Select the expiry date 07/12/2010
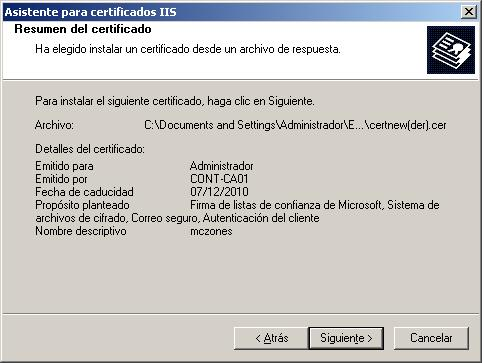 point(219,192)
